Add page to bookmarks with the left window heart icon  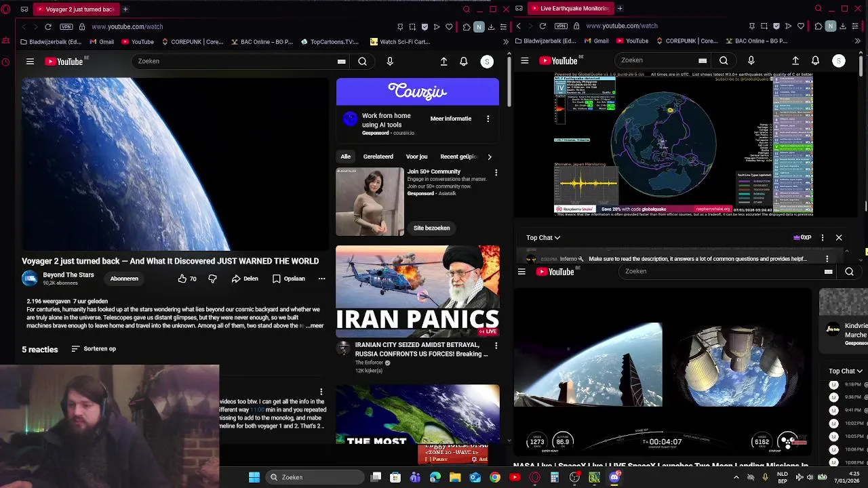pyautogui.click(x=449, y=26)
